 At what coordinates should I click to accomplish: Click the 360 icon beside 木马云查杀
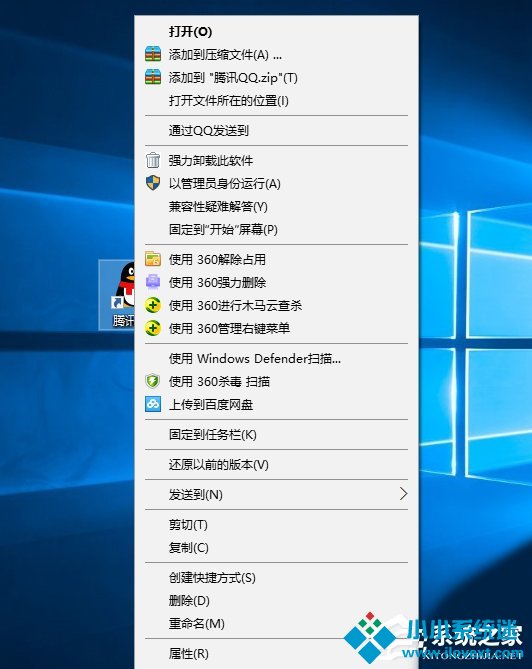[153, 305]
